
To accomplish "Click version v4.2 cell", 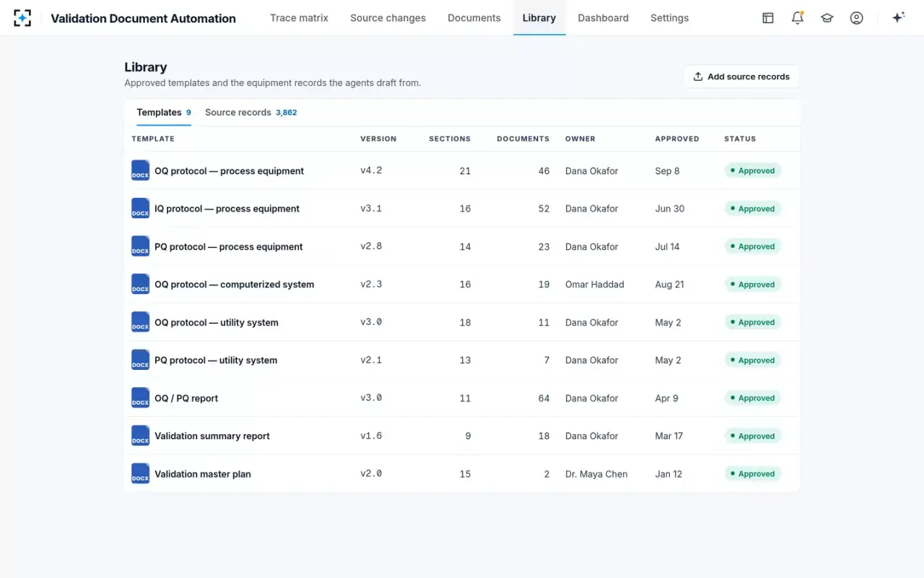I will pyautogui.click(x=371, y=171).
